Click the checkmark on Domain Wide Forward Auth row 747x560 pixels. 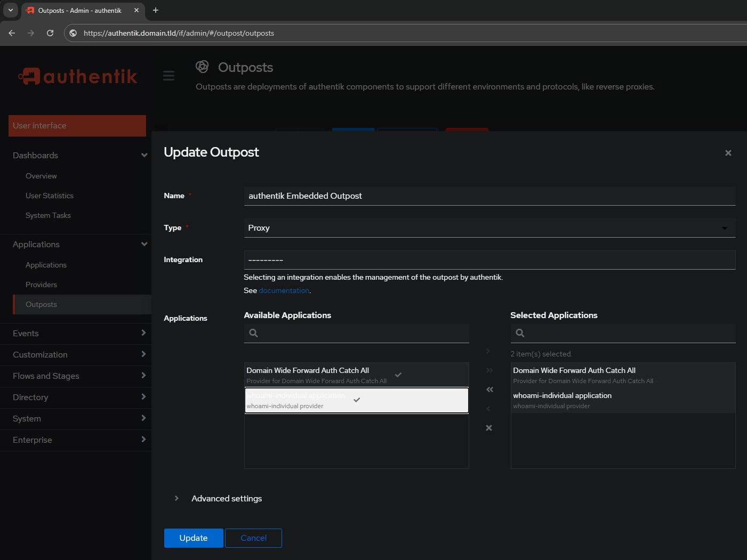[398, 375]
